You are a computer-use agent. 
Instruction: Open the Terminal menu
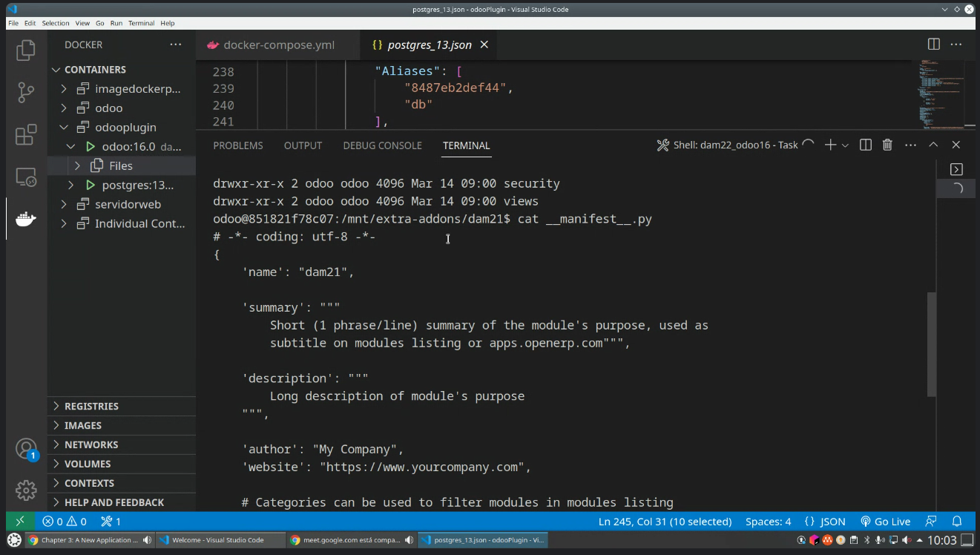point(141,23)
